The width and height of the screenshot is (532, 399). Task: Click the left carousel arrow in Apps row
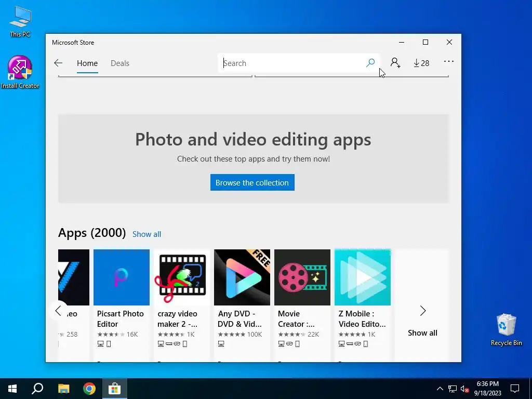58,311
